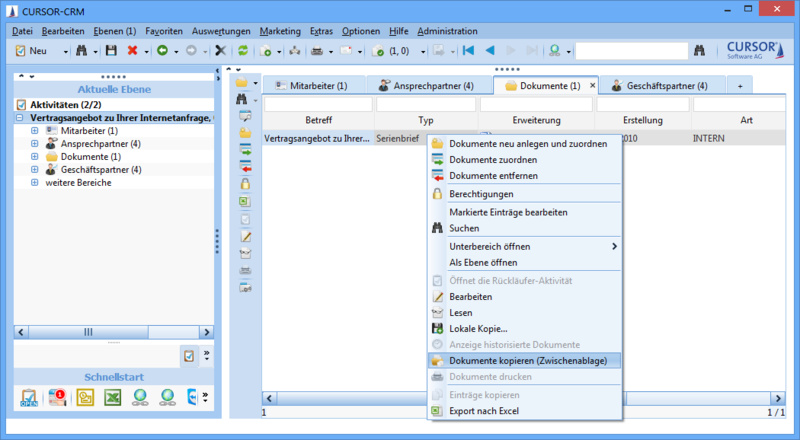Viewport: 800px width, 440px height.
Task: Click the Save disk icon in the toolbar
Action: tap(111, 50)
